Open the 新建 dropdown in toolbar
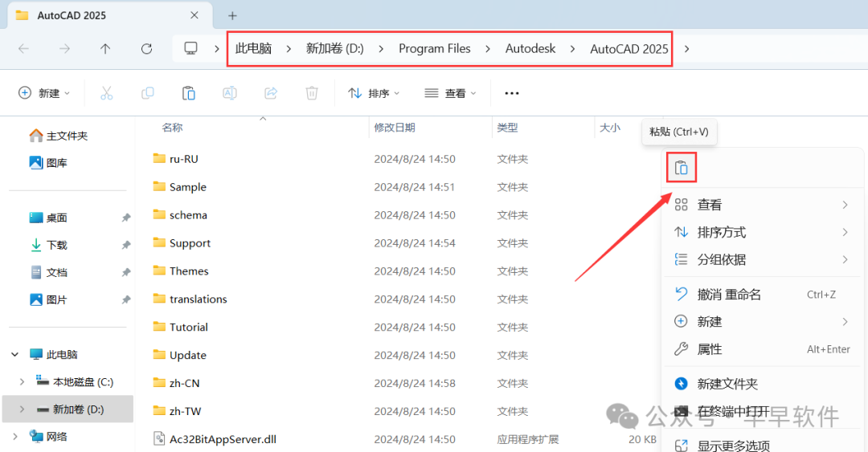This screenshot has height=452, width=868. (x=45, y=93)
